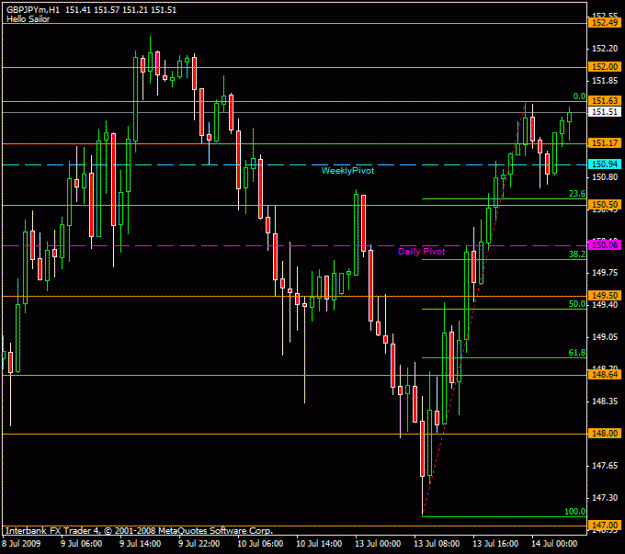625x554 pixels.
Task: Select the Fibonacci 50.0 level label
Action: tap(577, 304)
